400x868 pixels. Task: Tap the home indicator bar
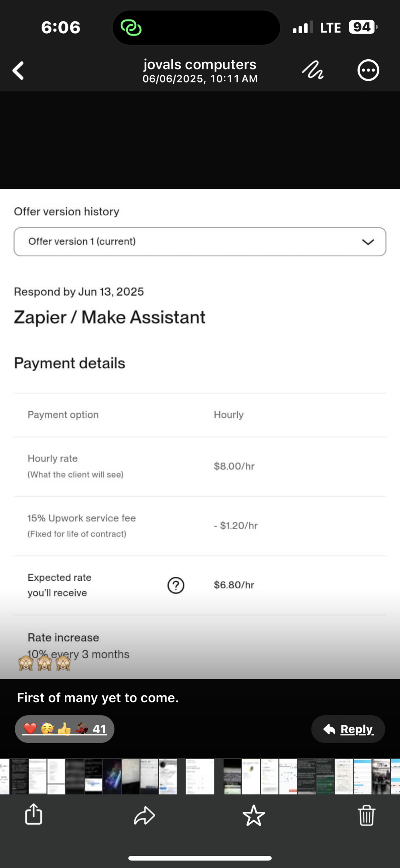coord(200,858)
